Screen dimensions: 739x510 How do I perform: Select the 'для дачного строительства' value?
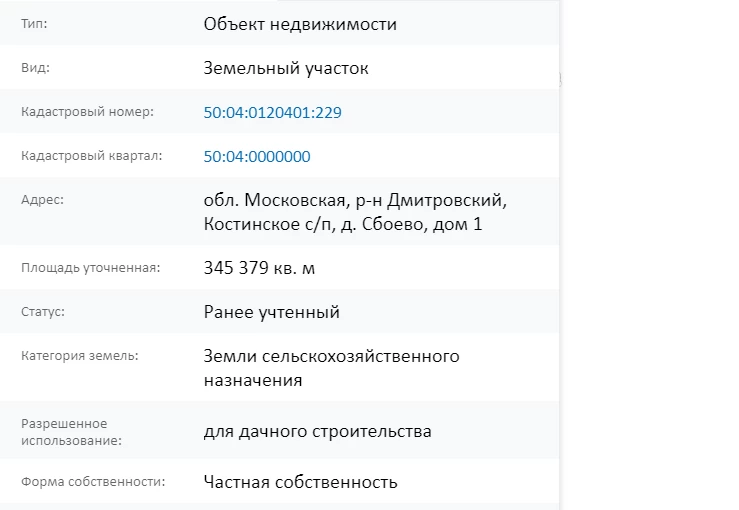tap(317, 432)
